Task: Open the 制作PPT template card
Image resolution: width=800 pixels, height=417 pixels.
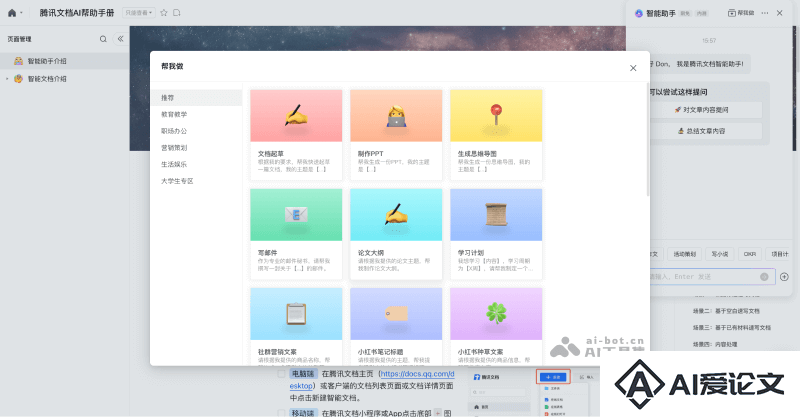Action: point(396,135)
